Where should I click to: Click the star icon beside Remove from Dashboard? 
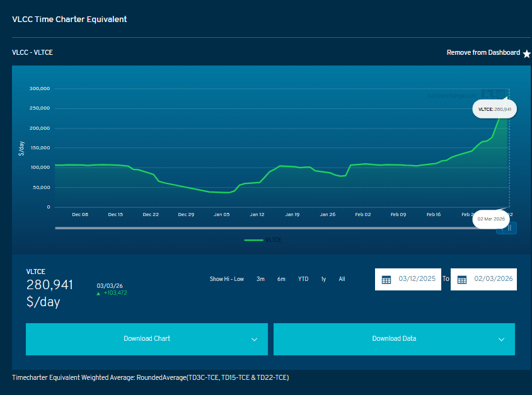pos(526,54)
